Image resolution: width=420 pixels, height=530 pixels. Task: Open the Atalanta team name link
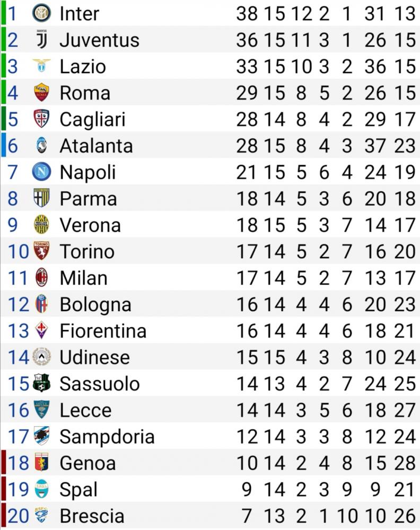coord(96,146)
